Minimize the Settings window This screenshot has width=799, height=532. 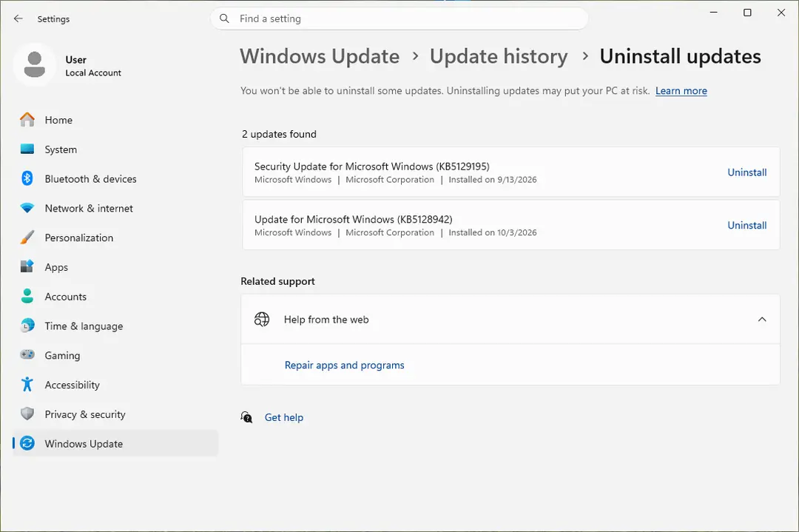713,13
